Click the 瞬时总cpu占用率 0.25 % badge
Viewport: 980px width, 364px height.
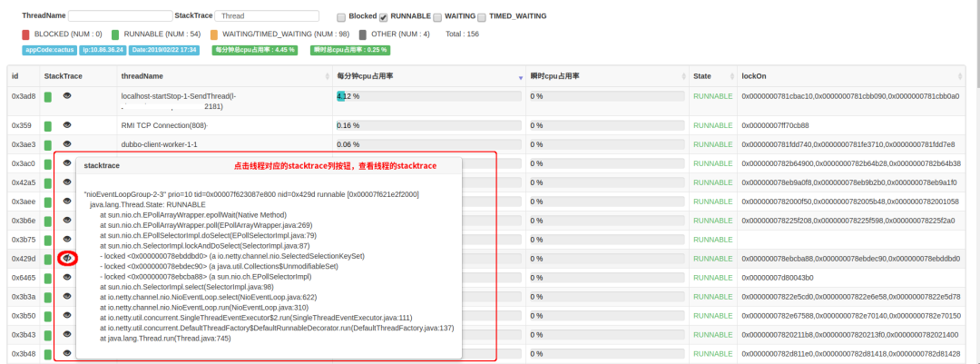pyautogui.click(x=350, y=49)
